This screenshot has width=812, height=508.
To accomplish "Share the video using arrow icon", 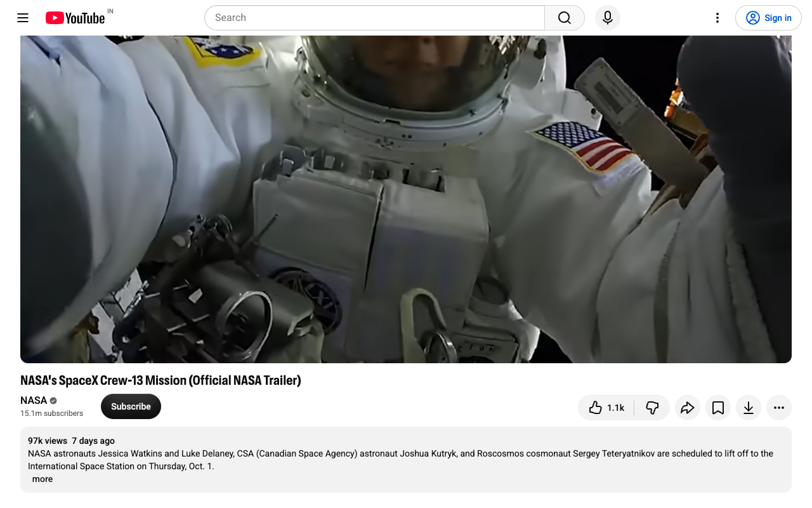I will point(688,408).
